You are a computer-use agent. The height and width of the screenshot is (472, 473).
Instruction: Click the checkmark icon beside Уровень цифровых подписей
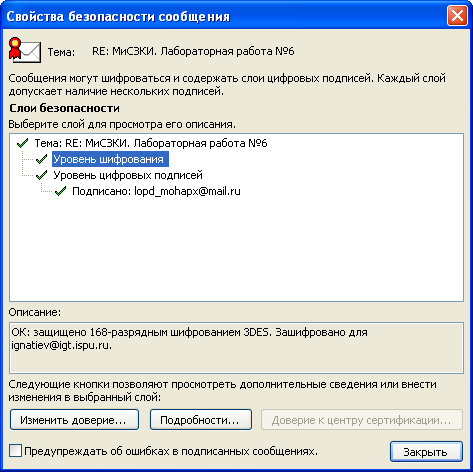(41, 175)
